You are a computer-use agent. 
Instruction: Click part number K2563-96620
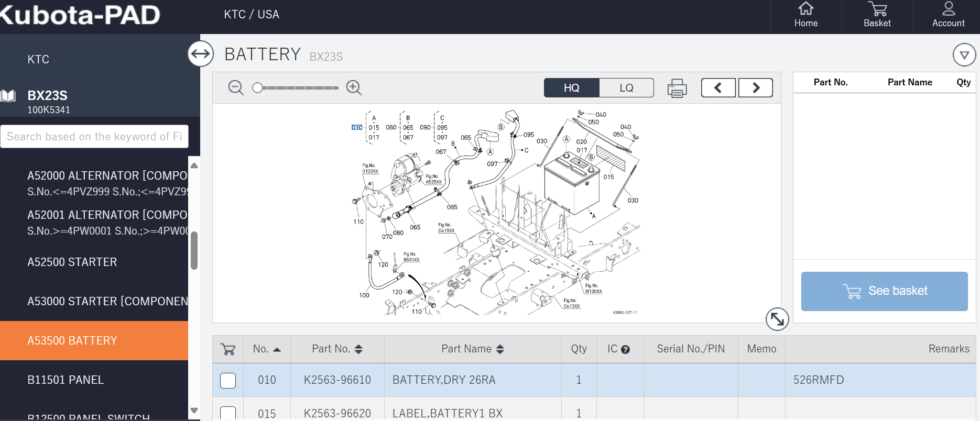click(x=337, y=414)
